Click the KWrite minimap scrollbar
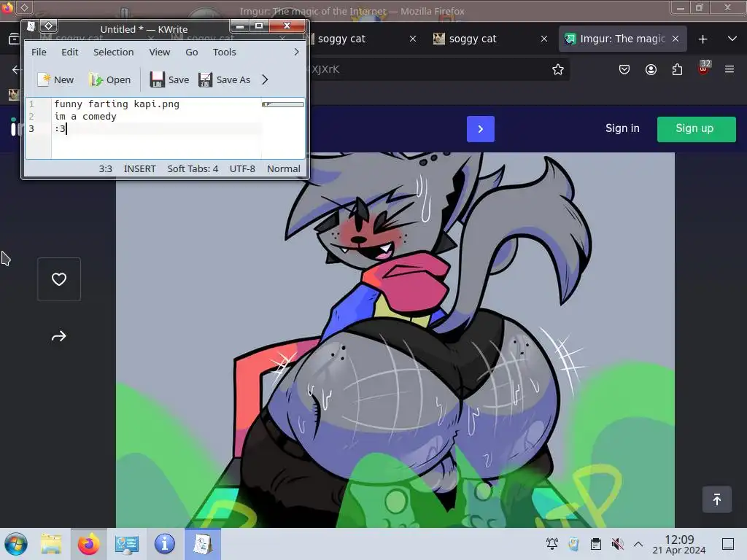The height and width of the screenshot is (560, 747). coord(283,104)
